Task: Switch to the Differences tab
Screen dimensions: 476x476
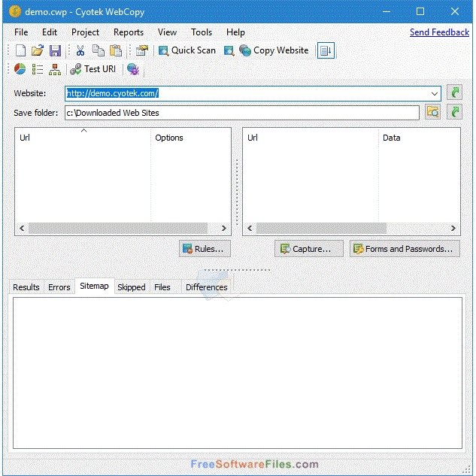Action: 207,287
